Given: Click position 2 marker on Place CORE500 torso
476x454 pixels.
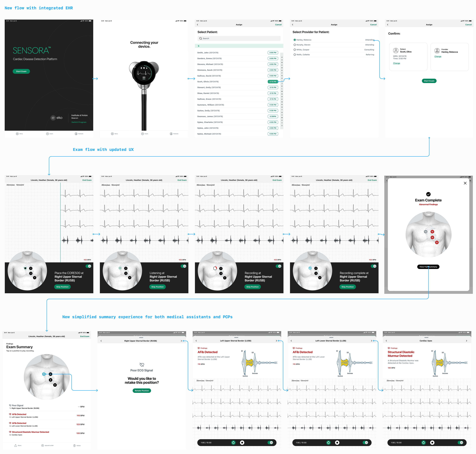Looking at the screenshot, I should pyautogui.click(x=31, y=268).
